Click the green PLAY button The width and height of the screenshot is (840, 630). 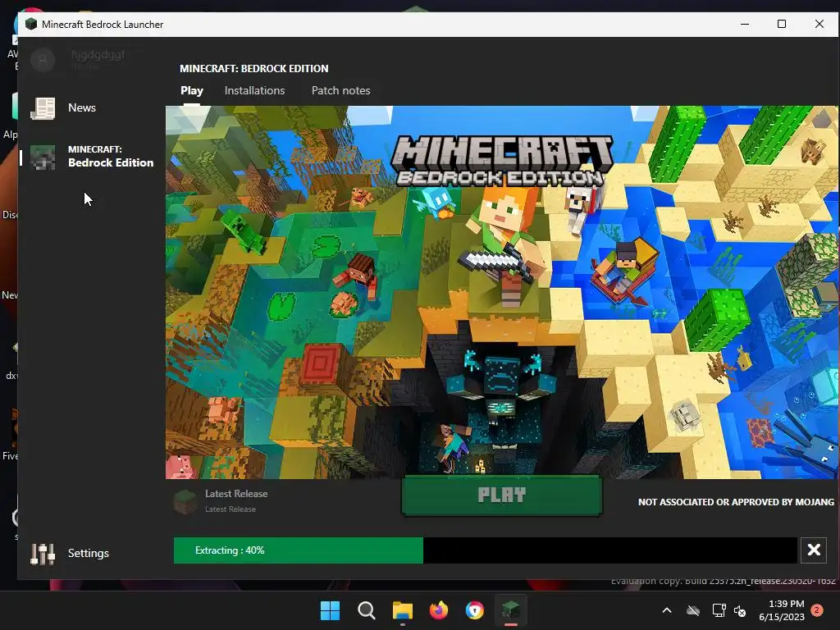[502, 495]
